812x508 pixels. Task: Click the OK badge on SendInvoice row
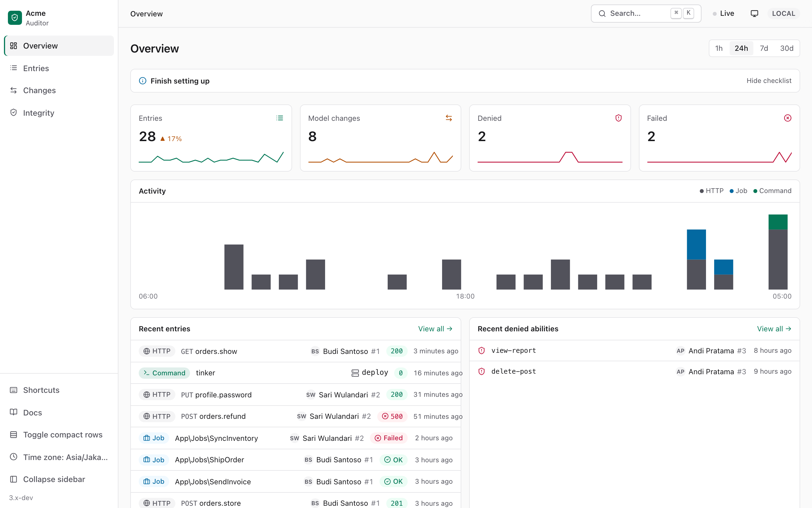393,481
